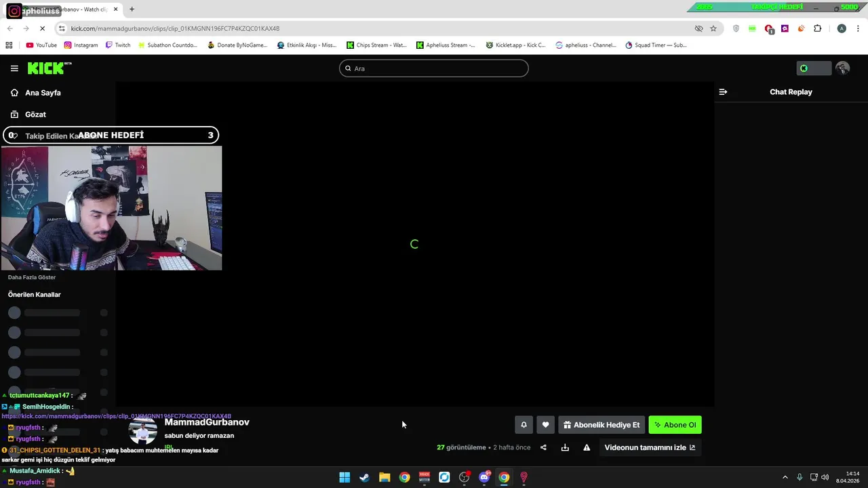868x488 pixels.
Task: Open the orange extension icon
Action: [x=801, y=28]
